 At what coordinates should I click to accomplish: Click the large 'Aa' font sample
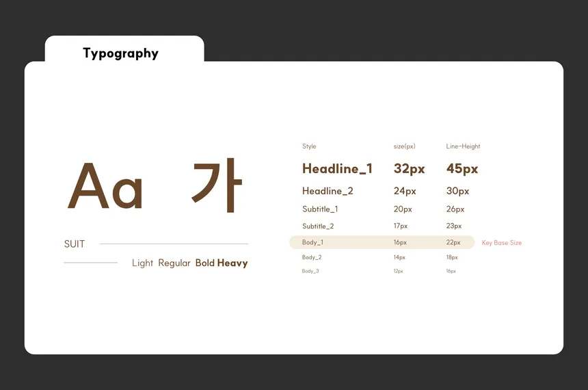coord(105,186)
